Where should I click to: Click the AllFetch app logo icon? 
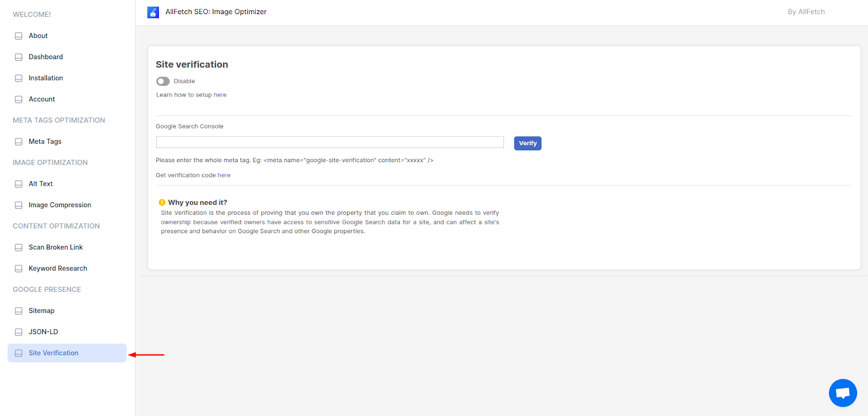[153, 12]
